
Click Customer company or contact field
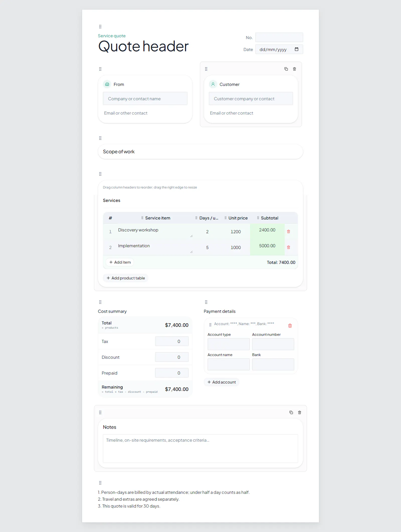pyautogui.click(x=251, y=98)
